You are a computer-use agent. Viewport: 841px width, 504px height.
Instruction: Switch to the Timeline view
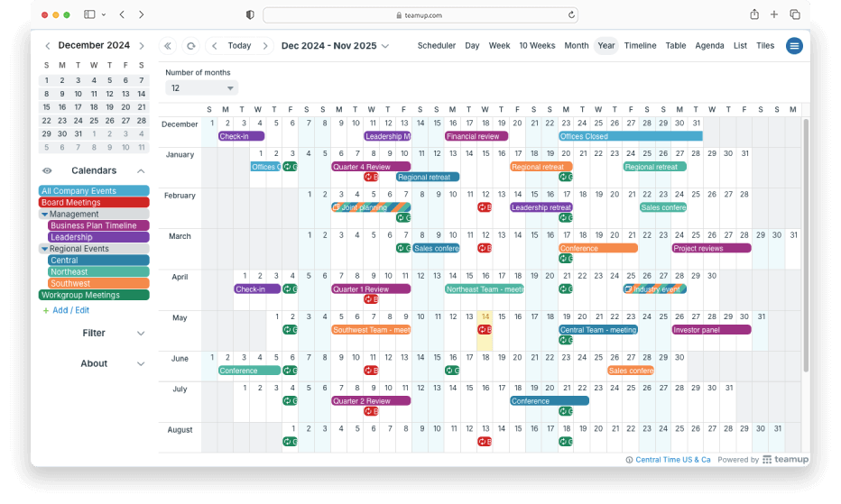tap(640, 46)
